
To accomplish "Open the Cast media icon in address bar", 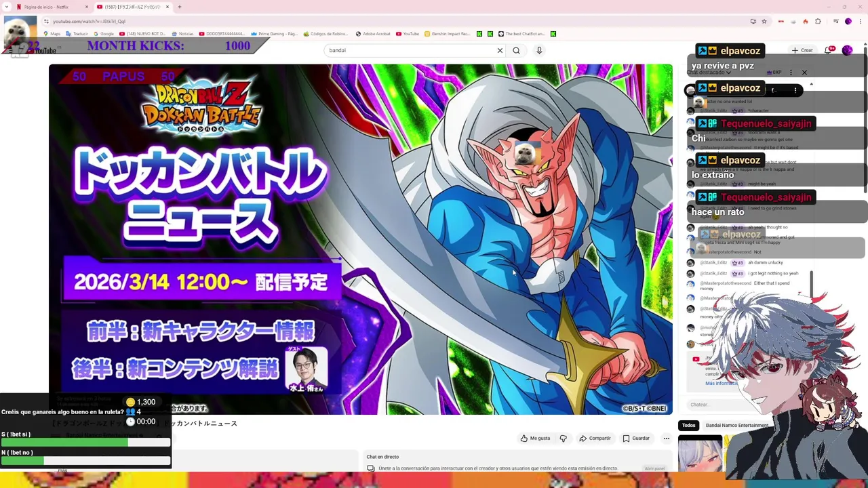I will (753, 21).
